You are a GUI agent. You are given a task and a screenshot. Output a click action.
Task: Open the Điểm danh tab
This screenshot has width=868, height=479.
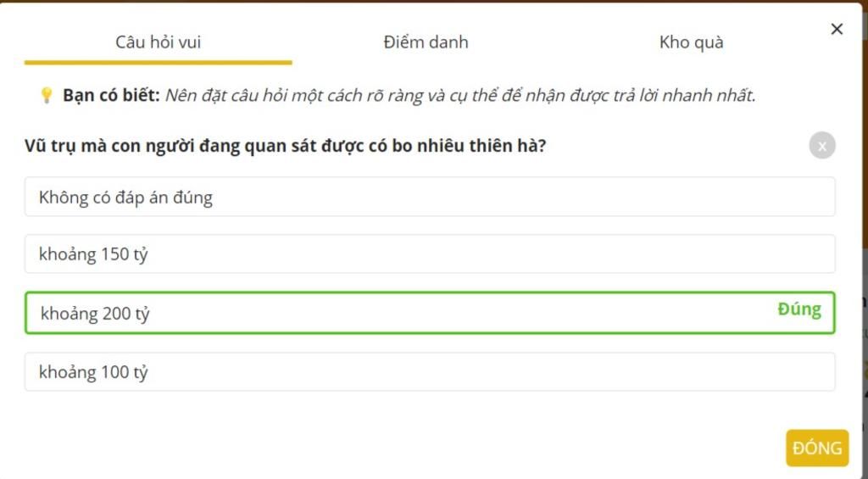tap(426, 42)
